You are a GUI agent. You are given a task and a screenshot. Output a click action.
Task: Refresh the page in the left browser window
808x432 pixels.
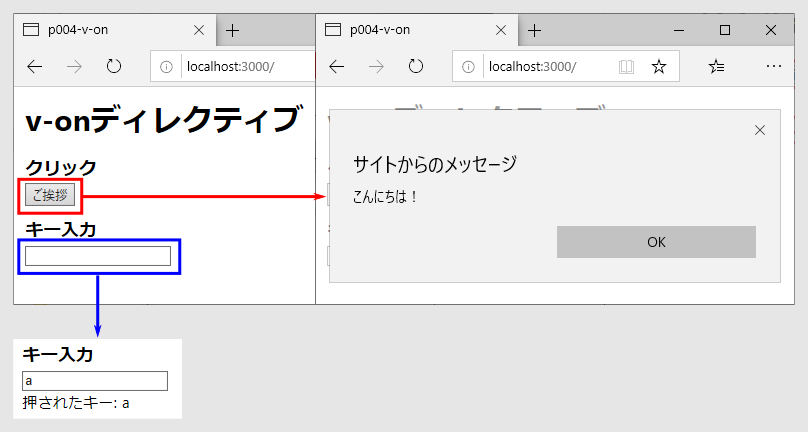click(113, 67)
